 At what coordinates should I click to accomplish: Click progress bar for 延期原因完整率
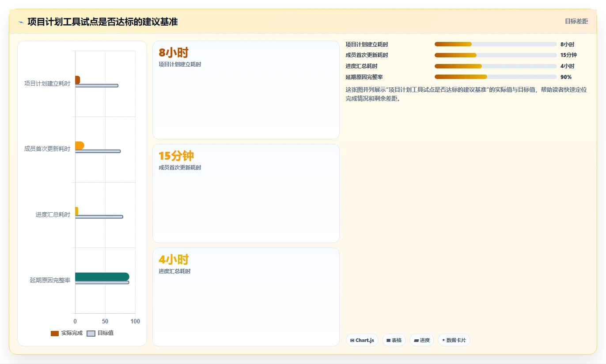[x=496, y=77]
